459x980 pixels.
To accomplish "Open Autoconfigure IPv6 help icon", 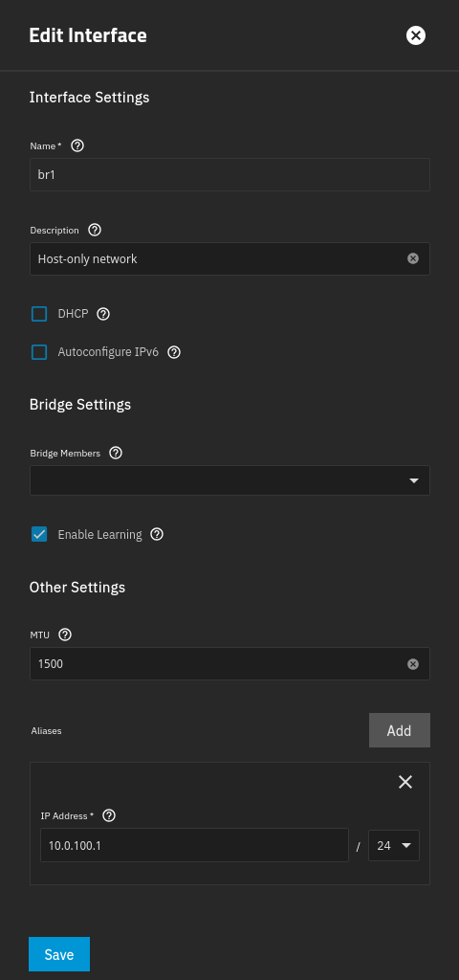I will [x=174, y=352].
